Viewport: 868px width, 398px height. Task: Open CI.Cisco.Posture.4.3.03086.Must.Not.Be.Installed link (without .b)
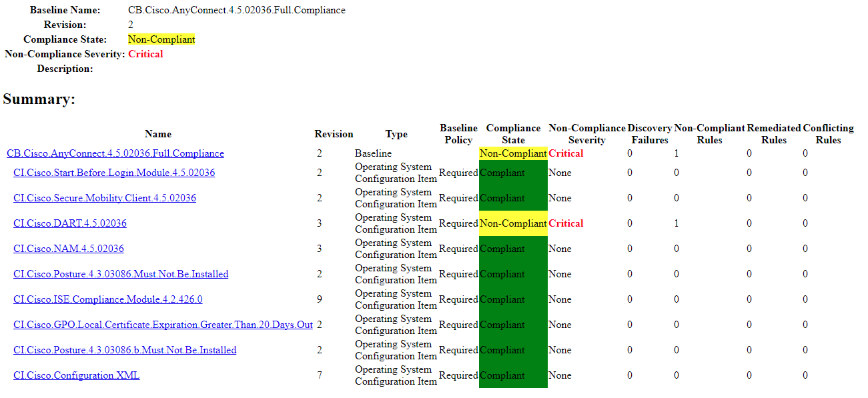point(121,274)
